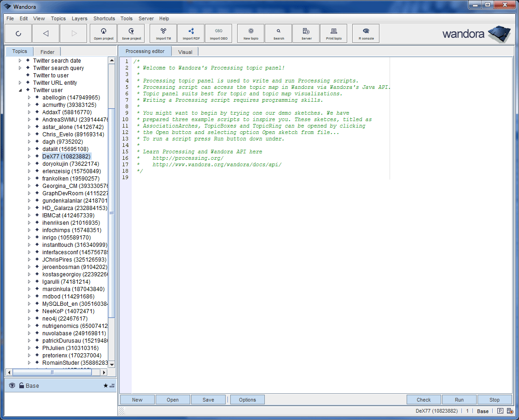Open a project using the Open project icon

tap(103, 33)
